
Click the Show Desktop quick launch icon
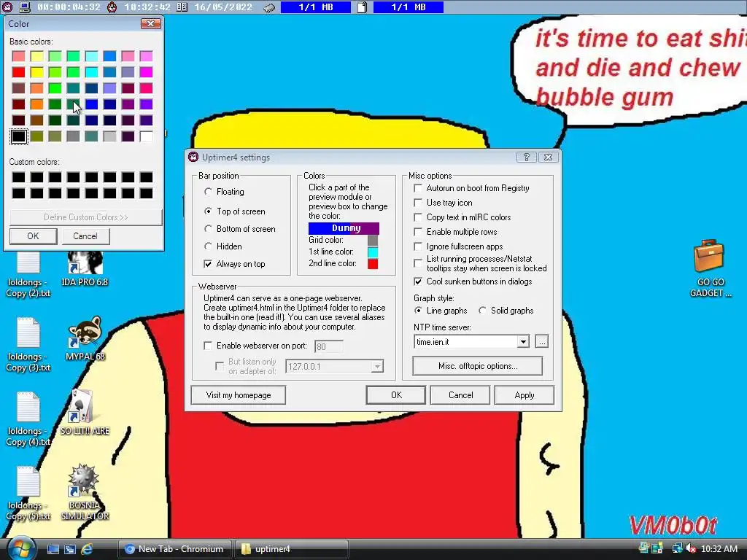(53, 549)
